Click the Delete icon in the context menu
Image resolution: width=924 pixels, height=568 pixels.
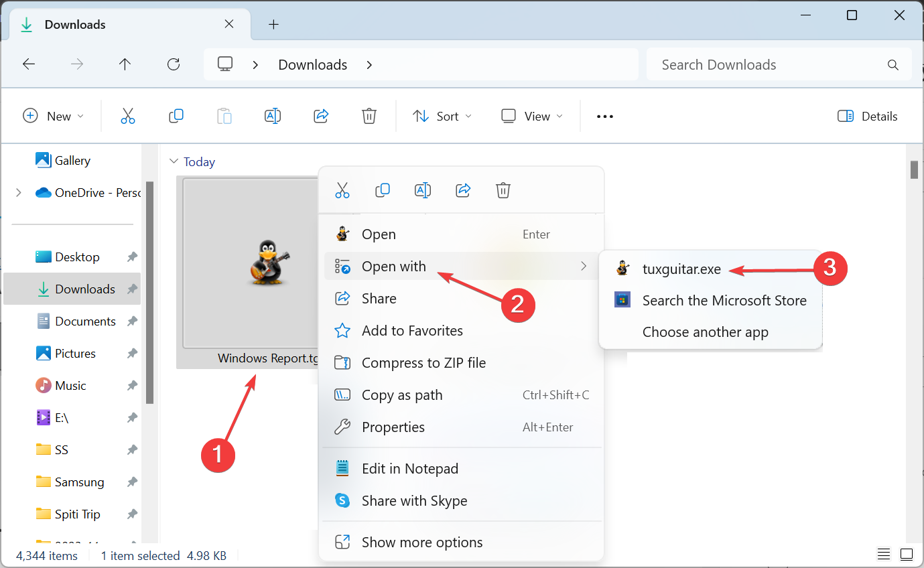[503, 190]
